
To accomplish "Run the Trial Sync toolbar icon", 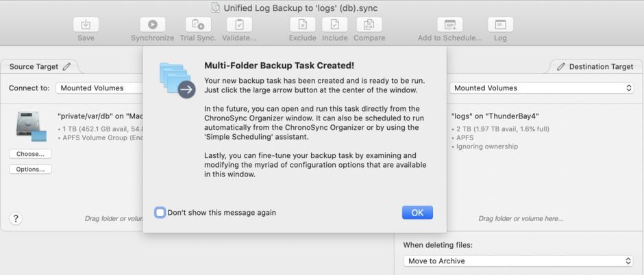I will pyautogui.click(x=198, y=25).
